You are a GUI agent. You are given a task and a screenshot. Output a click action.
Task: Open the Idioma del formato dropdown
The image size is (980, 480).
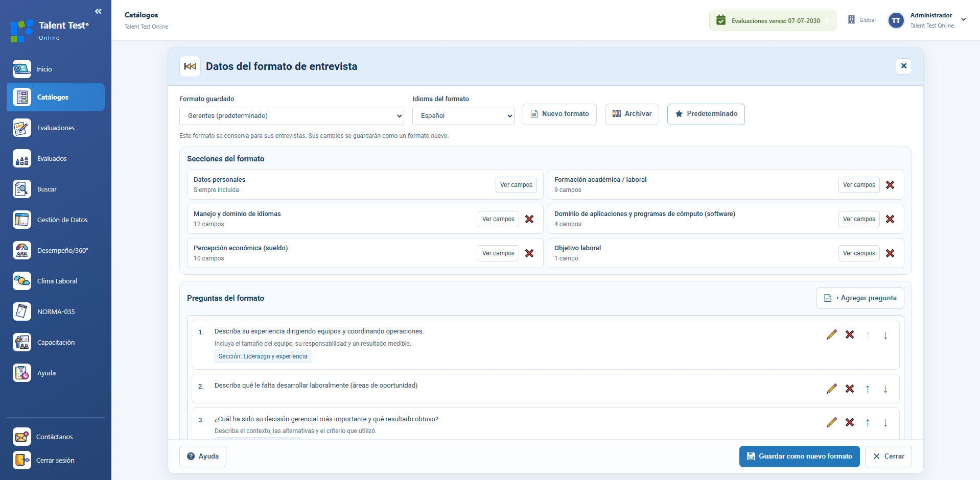pyautogui.click(x=463, y=116)
